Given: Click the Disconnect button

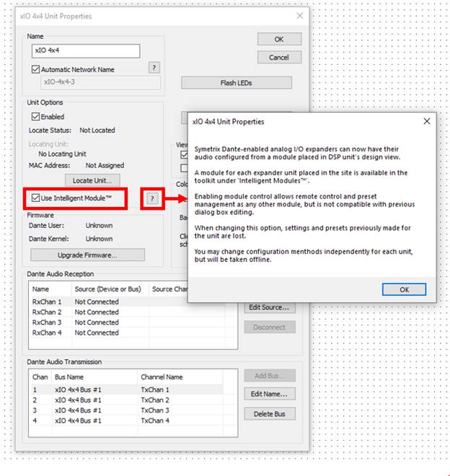Looking at the screenshot, I should click(x=270, y=327).
